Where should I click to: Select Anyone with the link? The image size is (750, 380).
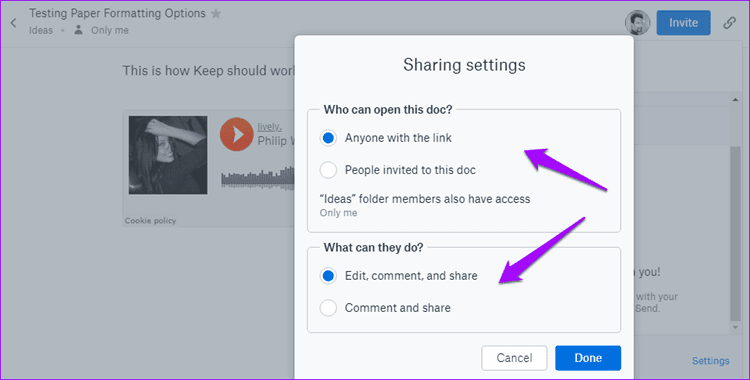click(x=328, y=138)
